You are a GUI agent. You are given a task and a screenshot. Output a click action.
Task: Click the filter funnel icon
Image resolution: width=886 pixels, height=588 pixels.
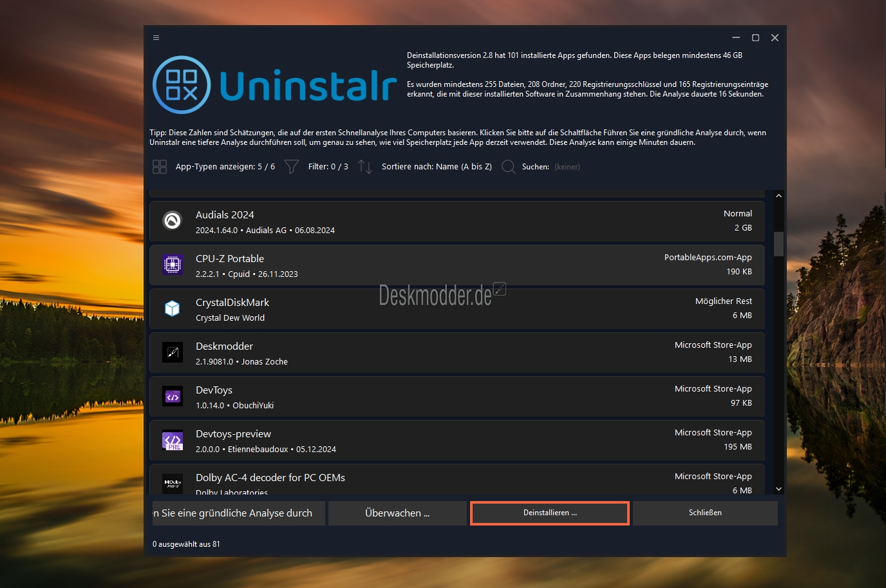point(292,167)
